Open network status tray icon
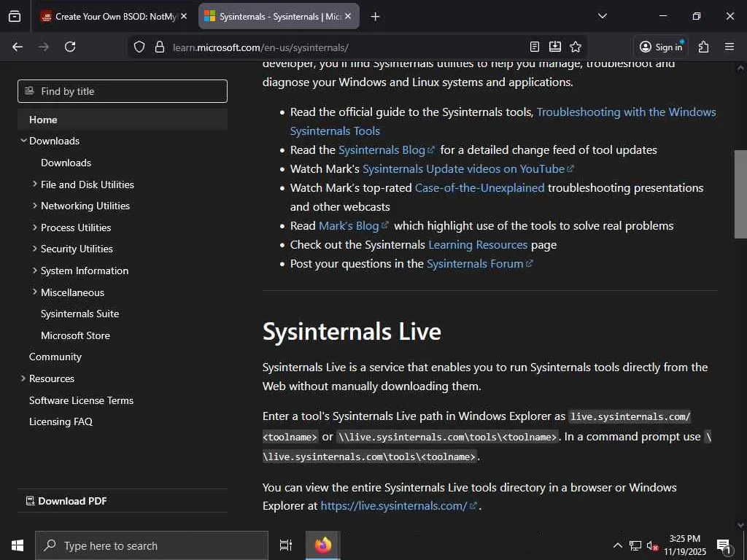 click(635, 545)
